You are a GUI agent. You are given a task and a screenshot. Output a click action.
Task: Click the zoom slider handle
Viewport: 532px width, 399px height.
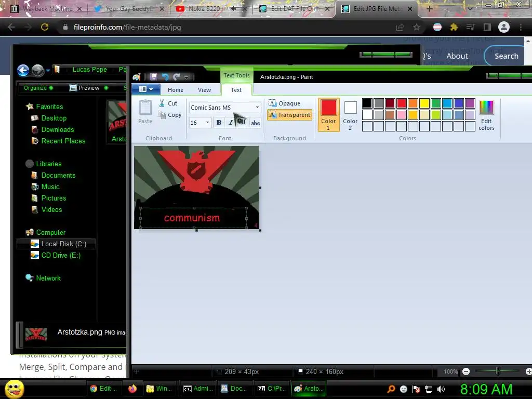[x=497, y=371]
